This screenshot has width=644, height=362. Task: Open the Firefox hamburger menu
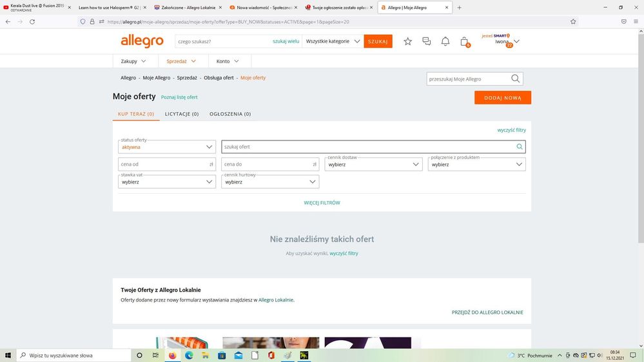(636, 22)
